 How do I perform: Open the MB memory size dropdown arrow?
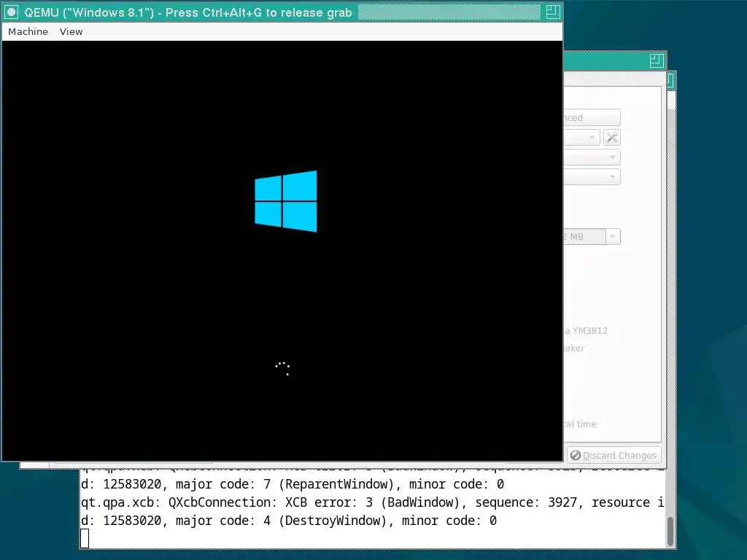(x=613, y=236)
